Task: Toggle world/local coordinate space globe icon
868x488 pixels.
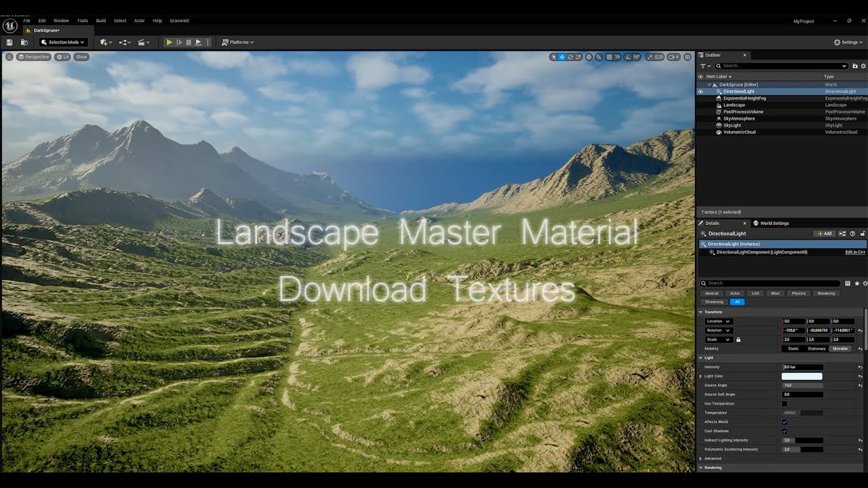Action: [589, 57]
